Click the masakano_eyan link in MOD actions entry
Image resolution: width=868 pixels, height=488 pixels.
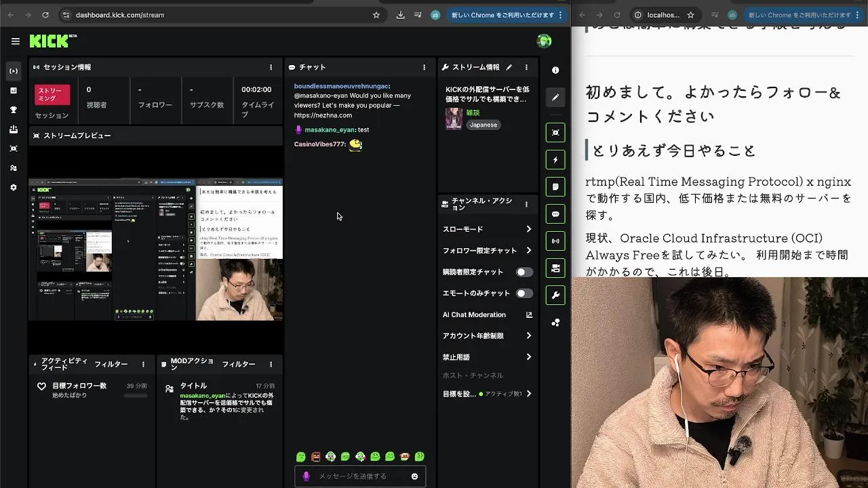(203, 395)
